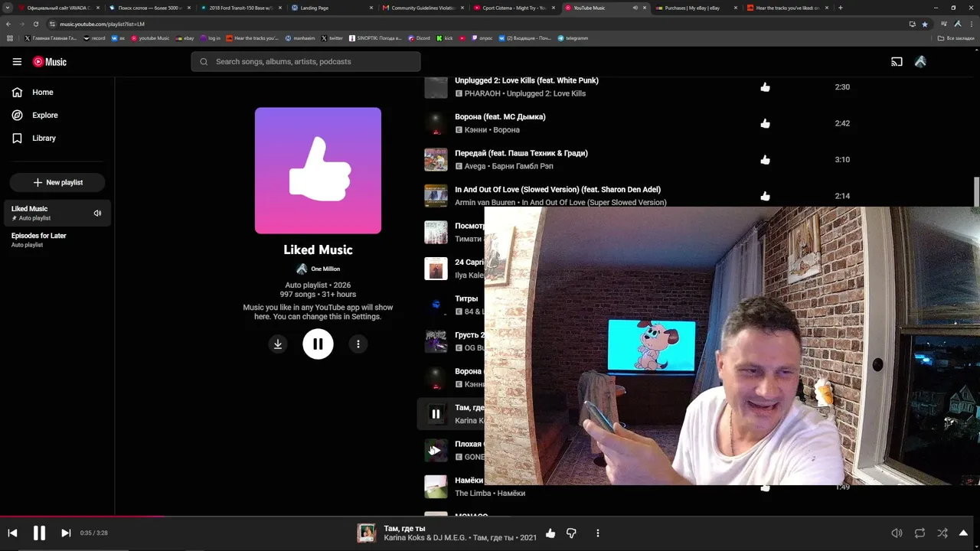
Task: Open playlist three-dot options menu
Action: (x=358, y=344)
